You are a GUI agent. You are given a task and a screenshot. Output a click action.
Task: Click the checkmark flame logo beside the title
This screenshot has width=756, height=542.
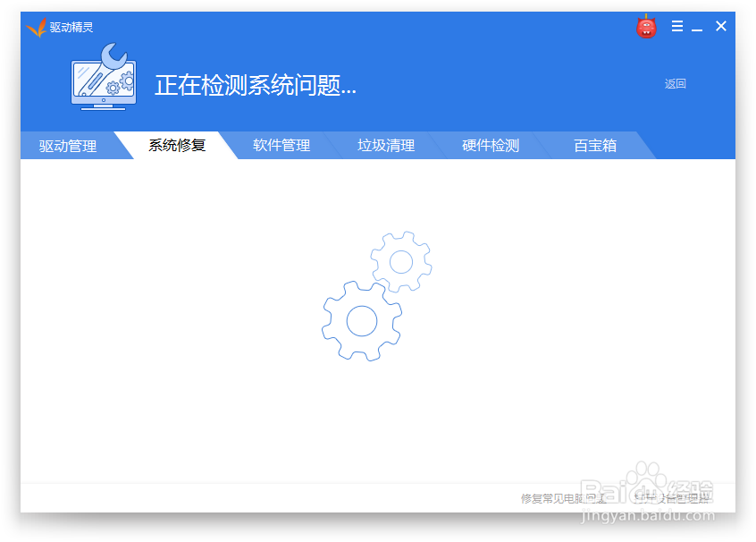point(37,26)
